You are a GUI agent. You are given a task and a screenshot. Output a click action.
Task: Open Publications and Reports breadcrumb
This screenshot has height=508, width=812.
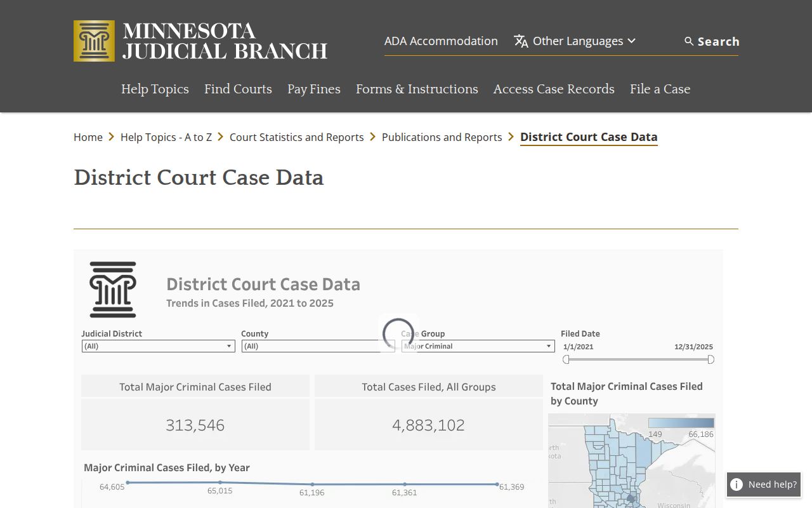(x=442, y=137)
